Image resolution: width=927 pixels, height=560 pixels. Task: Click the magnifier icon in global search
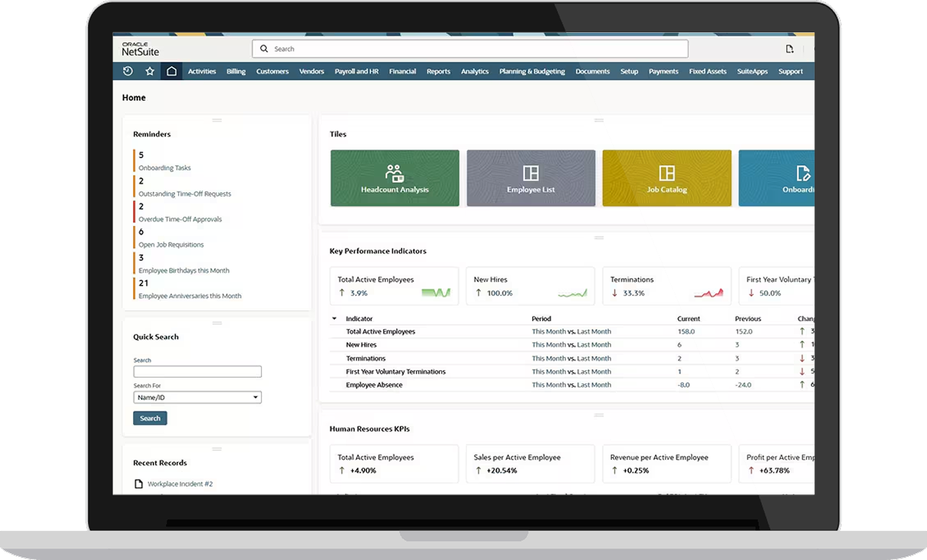click(264, 49)
